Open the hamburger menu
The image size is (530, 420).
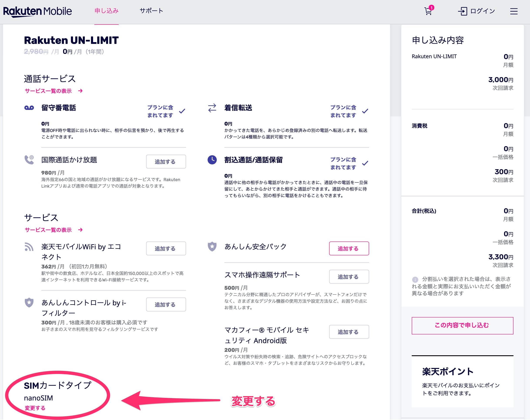coord(513,11)
